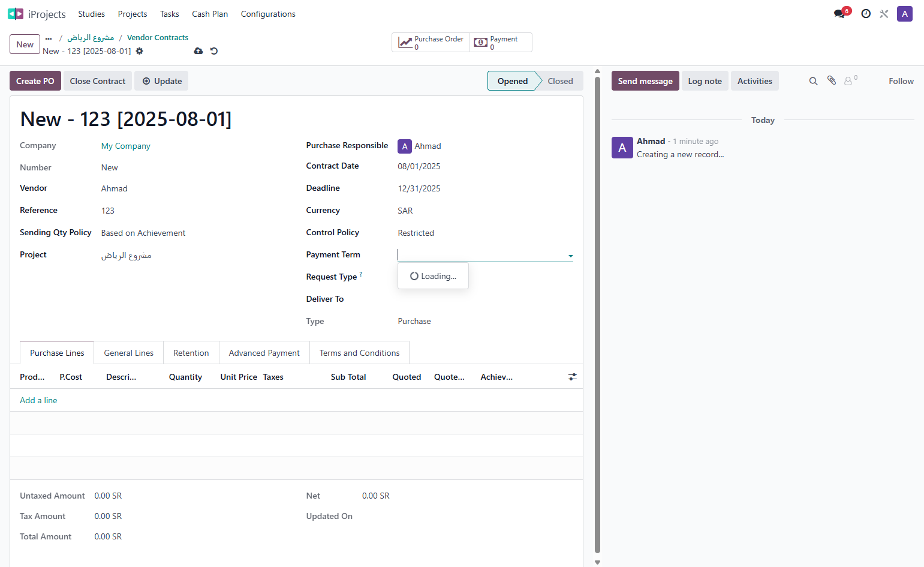Discard changes with the undo icon
Image resolution: width=924 pixels, height=567 pixels.
pos(214,51)
